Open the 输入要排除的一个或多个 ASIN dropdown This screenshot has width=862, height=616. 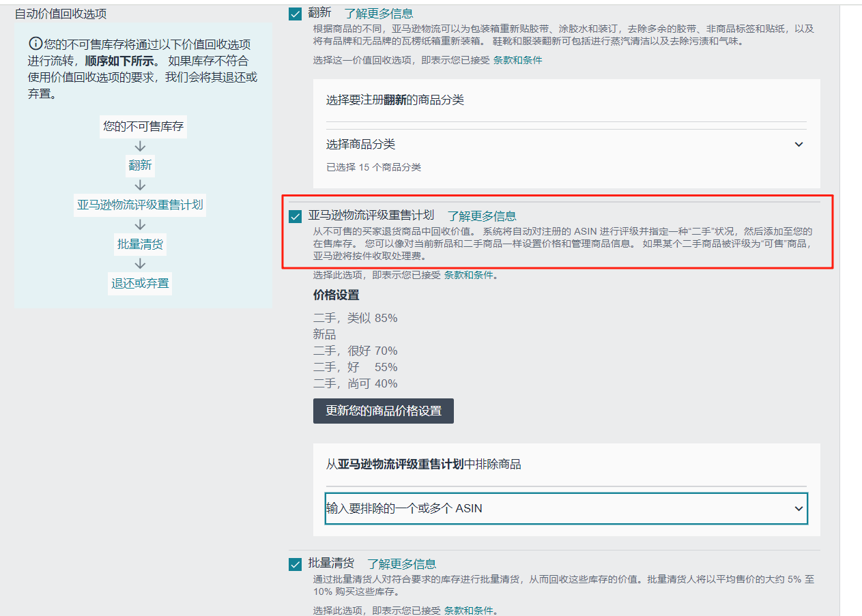pyautogui.click(x=566, y=508)
